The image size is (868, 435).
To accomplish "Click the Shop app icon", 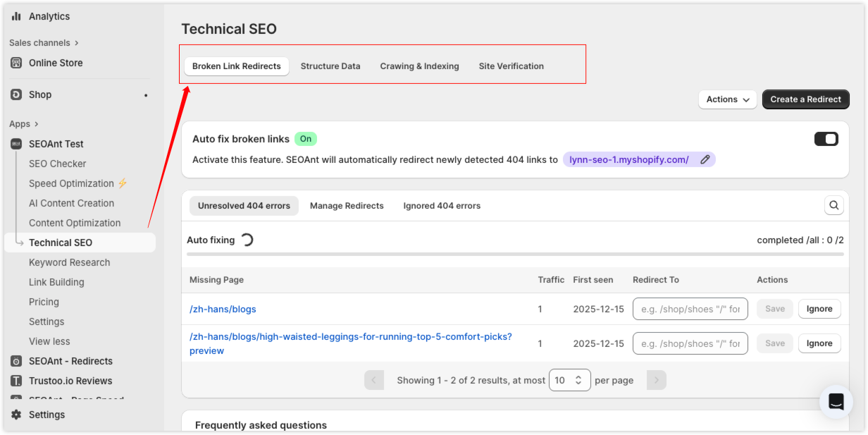I will [16, 94].
